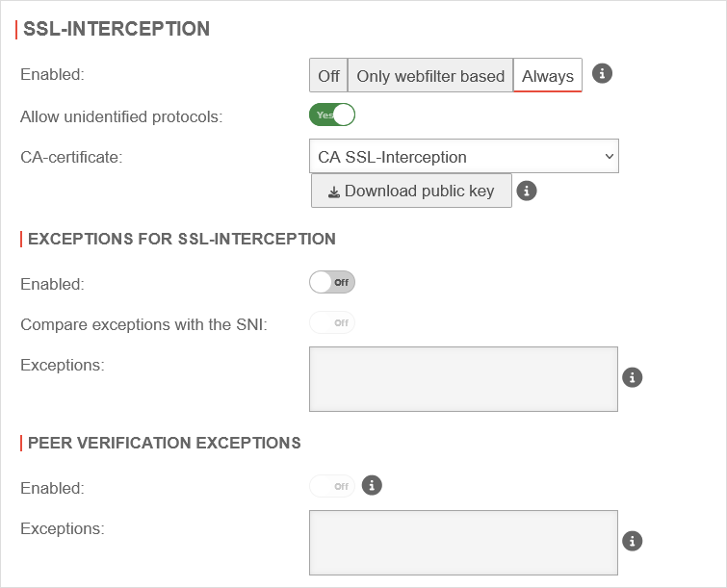Choose Only webfilter based option
This screenshot has height=588, width=727.
click(430, 76)
